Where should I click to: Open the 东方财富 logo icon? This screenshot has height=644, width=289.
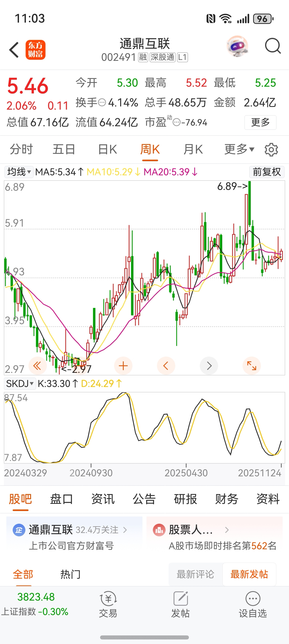[x=35, y=50]
